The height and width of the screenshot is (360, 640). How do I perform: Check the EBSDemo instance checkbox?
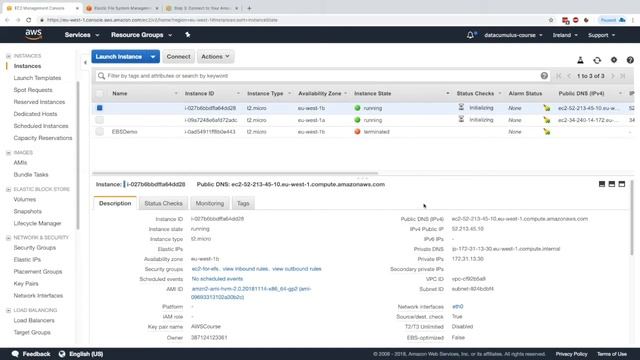point(100,132)
